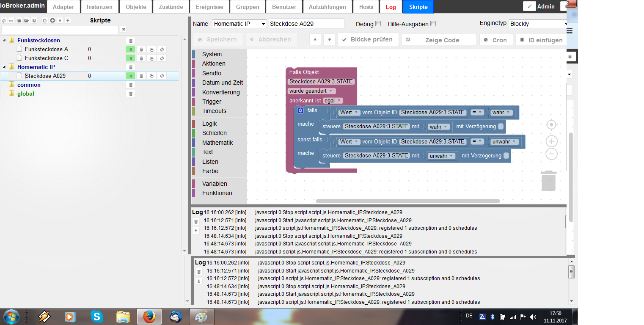Click the Blockly workspace horizontal scrollbar
This screenshot has height=325, width=644.
[x=408, y=201]
